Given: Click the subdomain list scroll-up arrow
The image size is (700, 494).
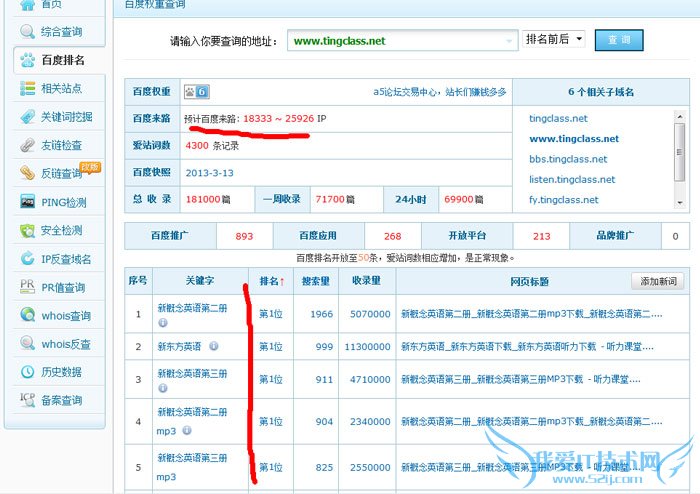Looking at the screenshot, I should 679,116.
